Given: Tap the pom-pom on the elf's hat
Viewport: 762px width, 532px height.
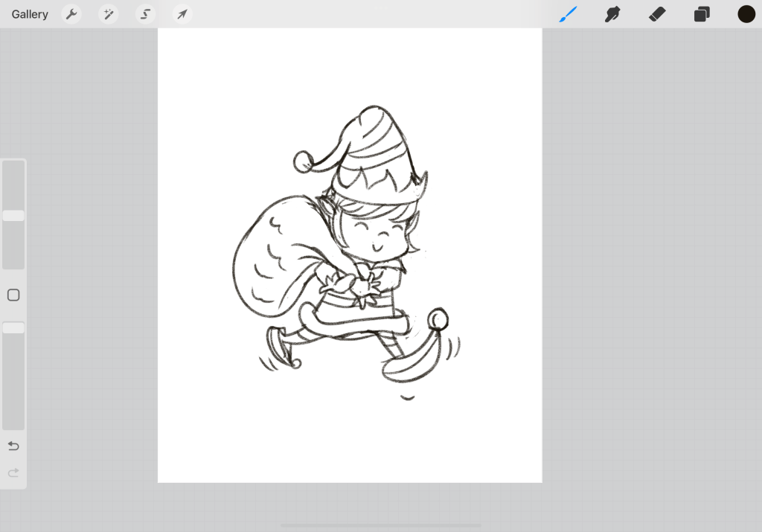Looking at the screenshot, I should 303,161.
